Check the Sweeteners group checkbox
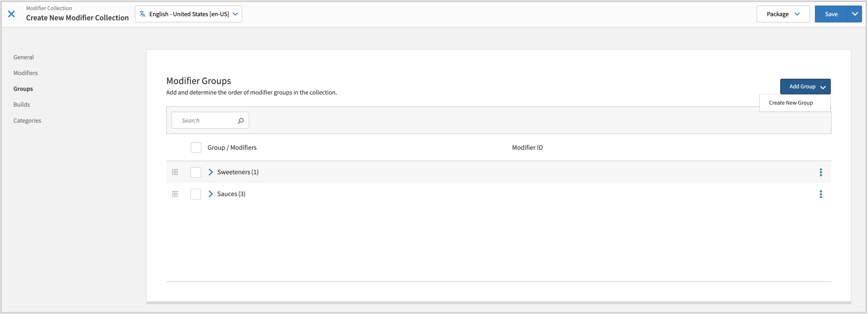The height and width of the screenshot is (314, 868). click(196, 172)
